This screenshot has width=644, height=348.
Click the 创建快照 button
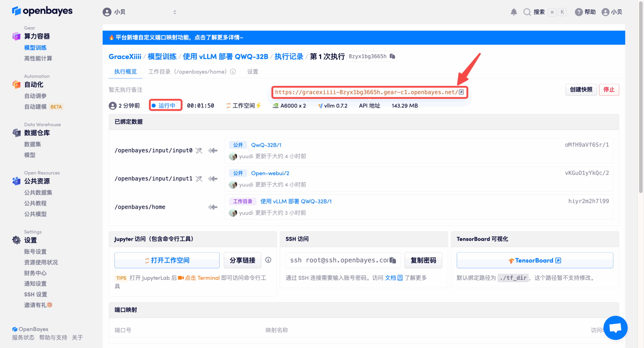tap(581, 89)
